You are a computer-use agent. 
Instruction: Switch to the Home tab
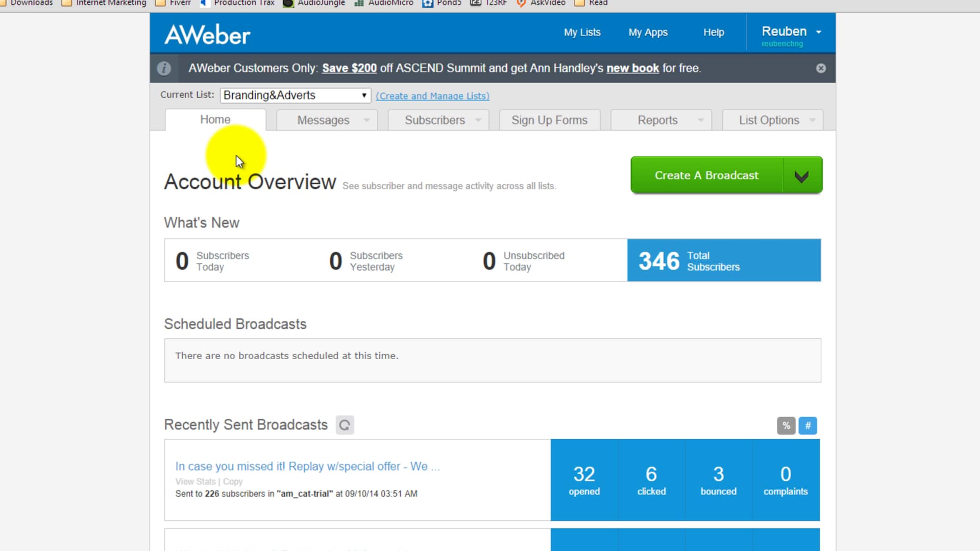[x=215, y=120]
